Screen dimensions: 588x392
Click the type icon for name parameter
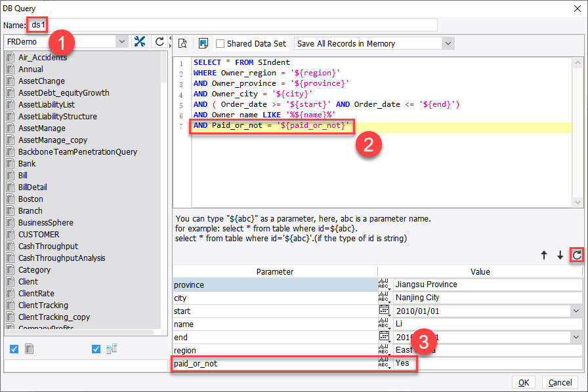coord(384,324)
